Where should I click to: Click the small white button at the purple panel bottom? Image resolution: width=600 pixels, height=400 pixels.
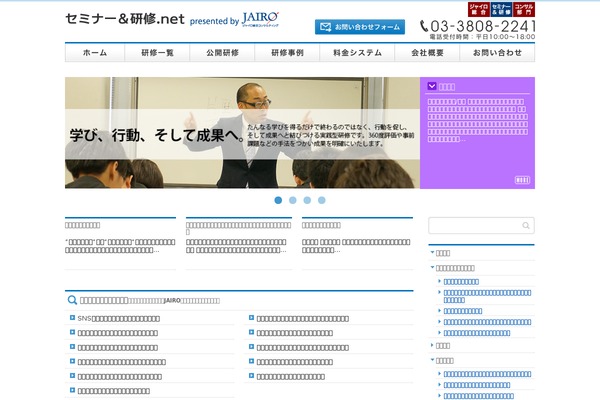click(x=522, y=180)
